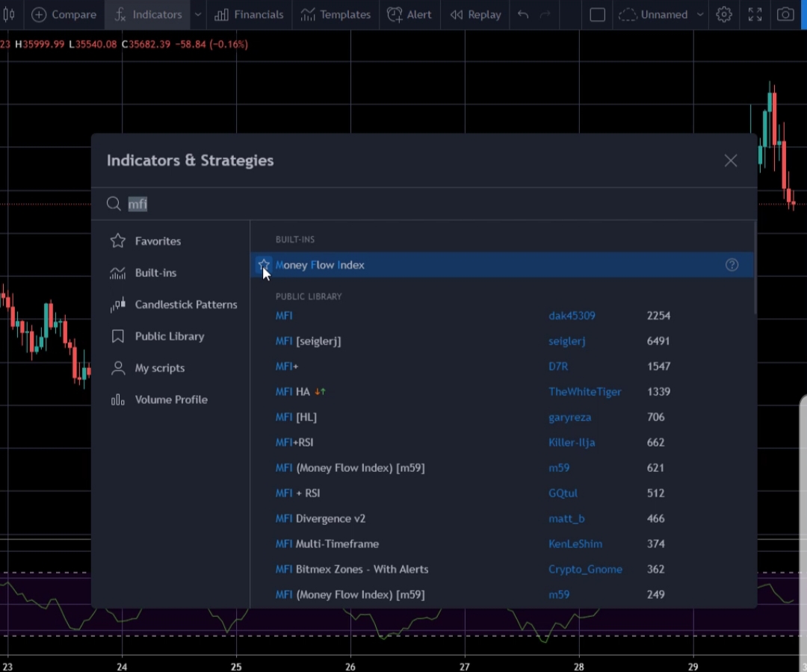Open the Indicators toolbar button
Image resolution: width=807 pixels, height=672 pixels.
click(x=148, y=14)
